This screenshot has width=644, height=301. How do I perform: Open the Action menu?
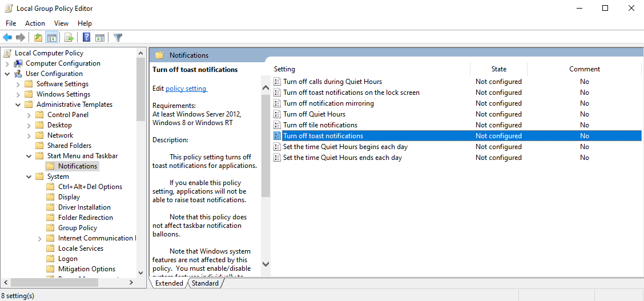tap(35, 23)
